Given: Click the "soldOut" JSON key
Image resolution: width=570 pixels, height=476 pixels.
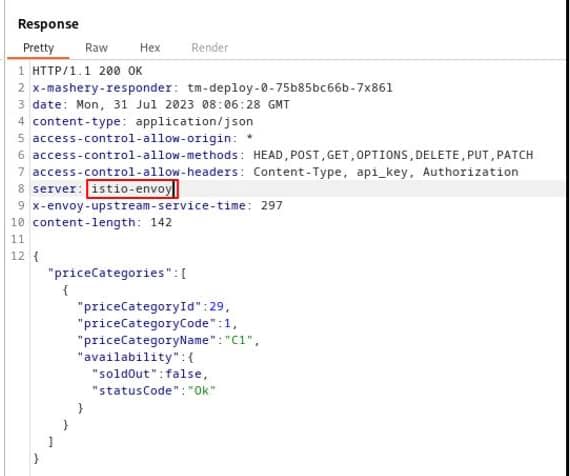Looking at the screenshot, I should [x=125, y=374].
